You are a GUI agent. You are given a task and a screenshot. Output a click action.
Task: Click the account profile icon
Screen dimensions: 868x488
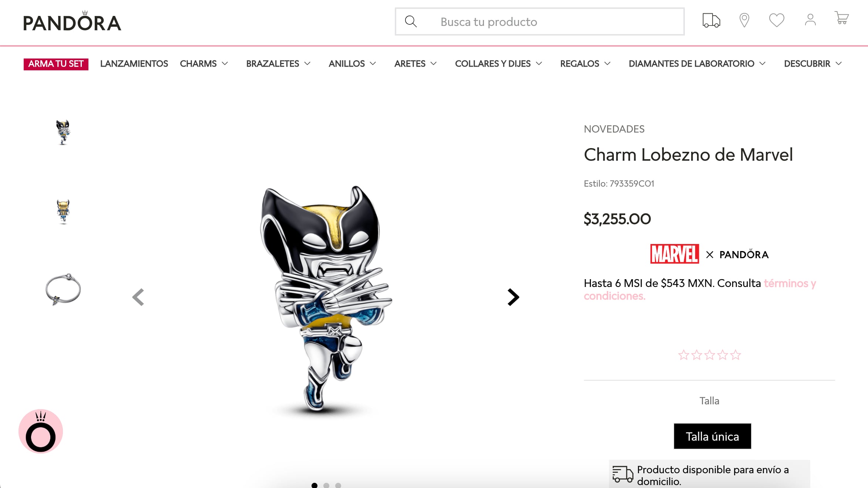810,21
